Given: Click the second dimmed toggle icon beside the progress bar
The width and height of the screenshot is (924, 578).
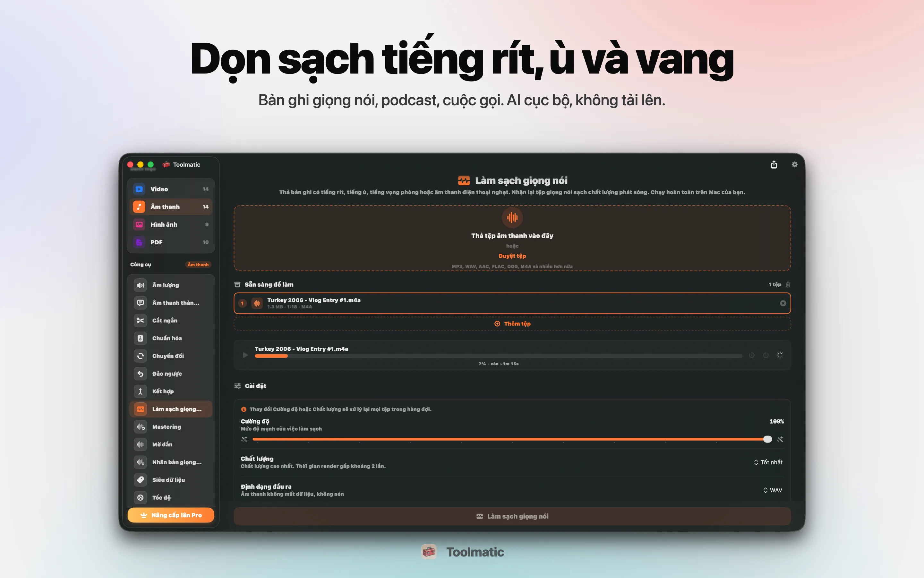Looking at the screenshot, I should click(766, 355).
